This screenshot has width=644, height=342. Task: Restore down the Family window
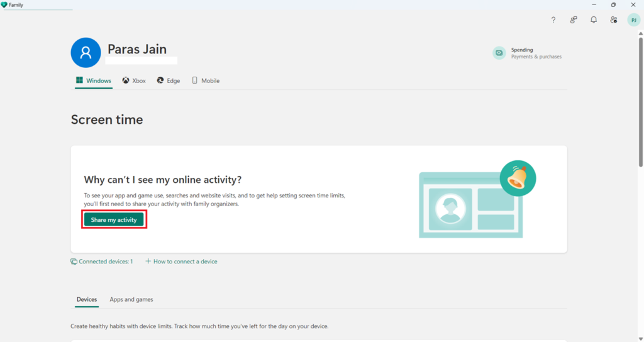coord(613,5)
